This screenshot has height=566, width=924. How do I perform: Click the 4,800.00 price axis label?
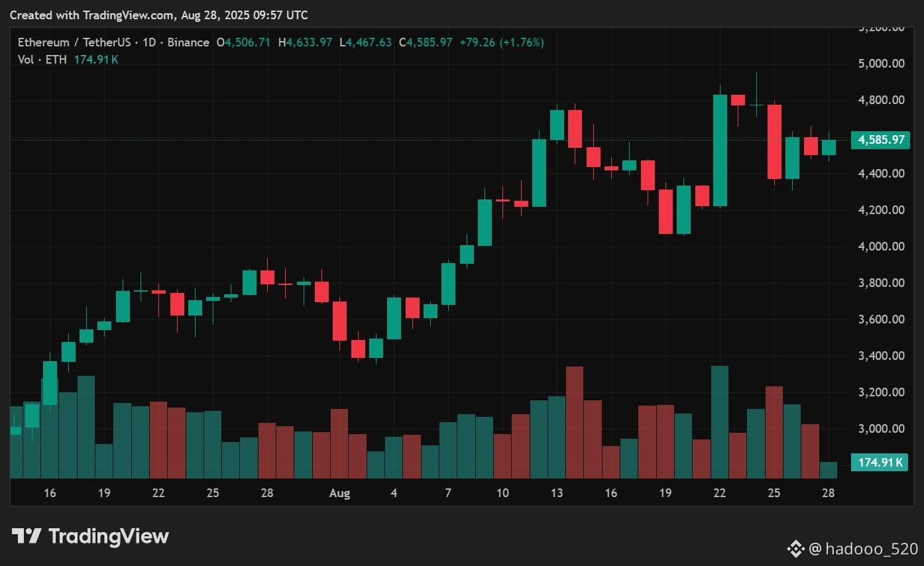[x=881, y=100]
